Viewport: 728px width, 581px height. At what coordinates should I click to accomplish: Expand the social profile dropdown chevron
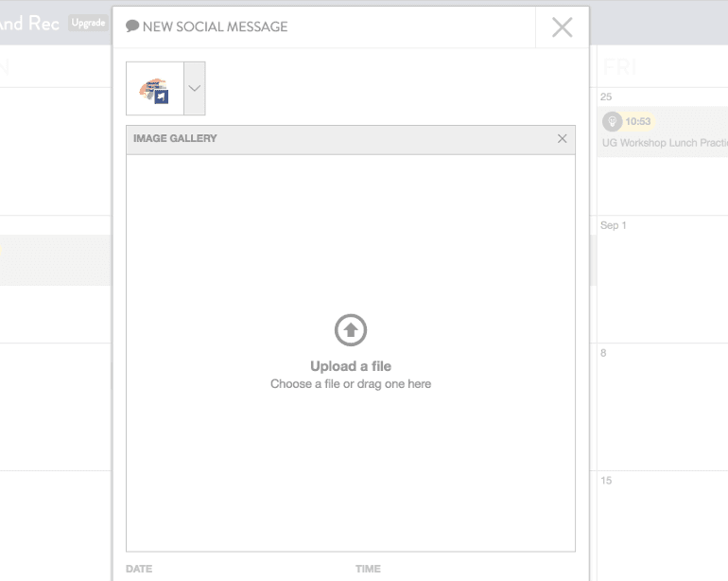[x=194, y=89]
